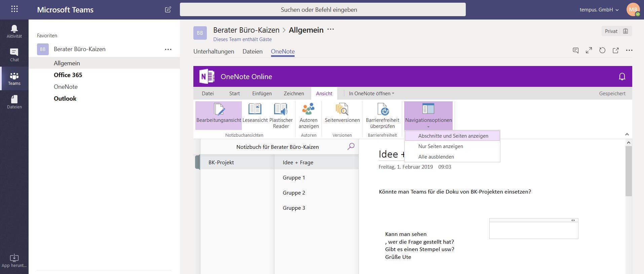
Task: Open channel options ellipsis next to Allgemein
Action: point(331,30)
